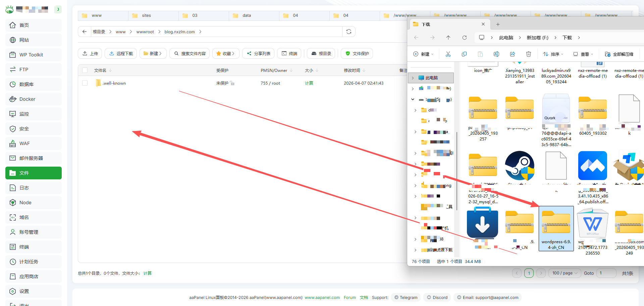644x306 pixels.
Task: Collapse the sidebar with the green arrow toggle
Action: [x=58, y=9]
